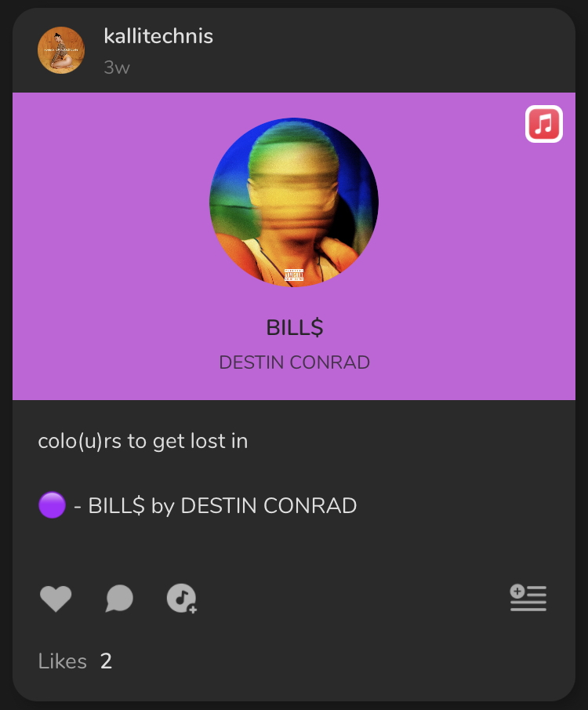Add song to playlist with the list-plus icon
This screenshot has height=710, width=588.
pos(528,598)
